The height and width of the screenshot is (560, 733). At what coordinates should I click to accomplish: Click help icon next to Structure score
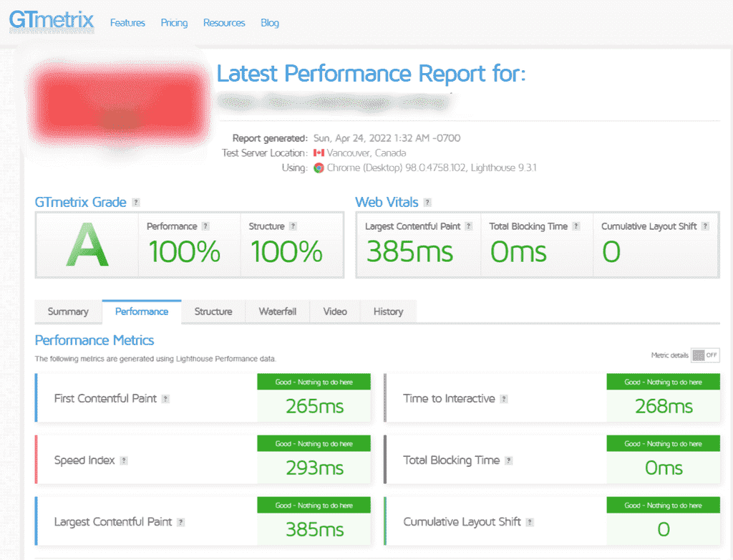pos(293,226)
